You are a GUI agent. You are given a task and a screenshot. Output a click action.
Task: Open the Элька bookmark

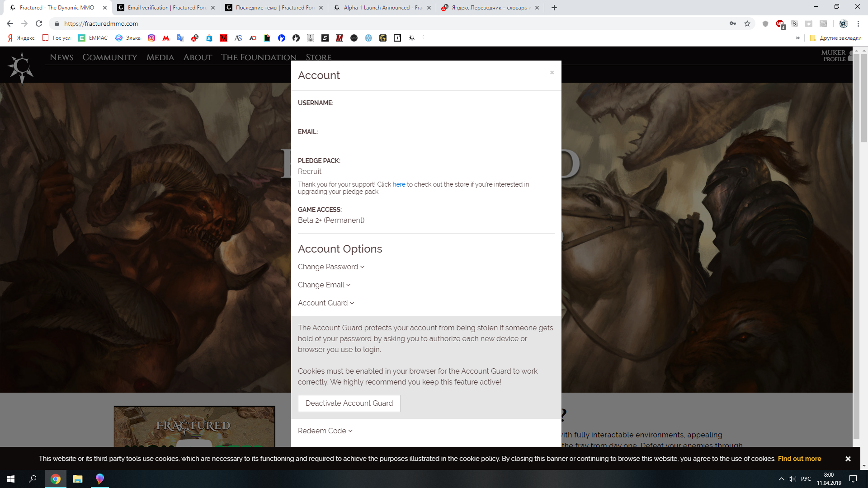click(x=128, y=38)
